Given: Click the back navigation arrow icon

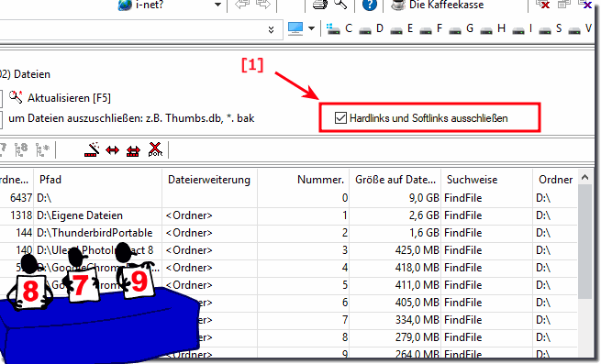Looking at the screenshot, I should click(x=242, y=5).
